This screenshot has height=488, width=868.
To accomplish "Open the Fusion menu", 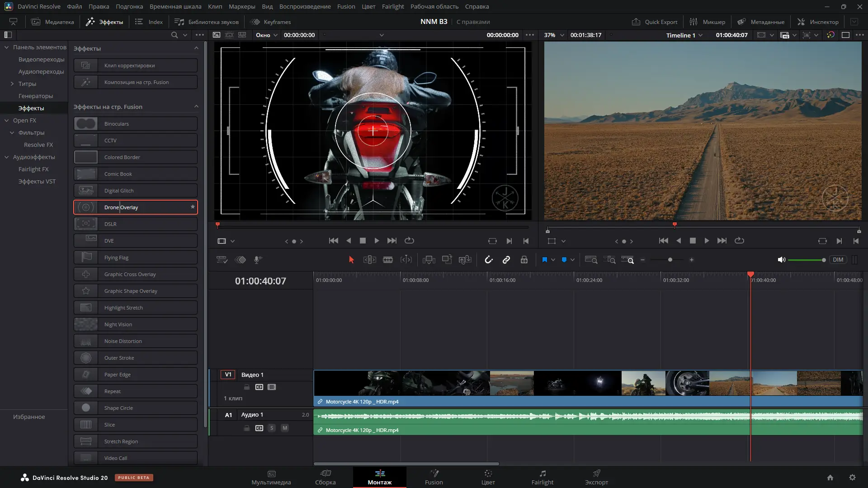I will click(346, 6).
